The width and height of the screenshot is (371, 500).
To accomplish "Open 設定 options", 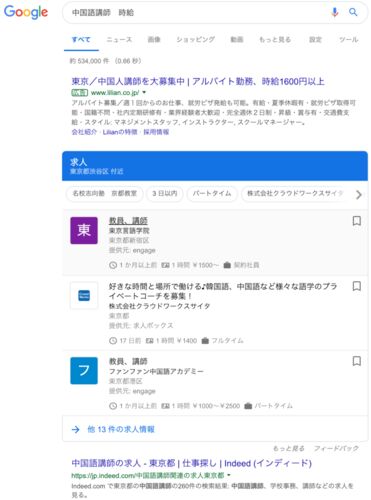I will point(315,39).
